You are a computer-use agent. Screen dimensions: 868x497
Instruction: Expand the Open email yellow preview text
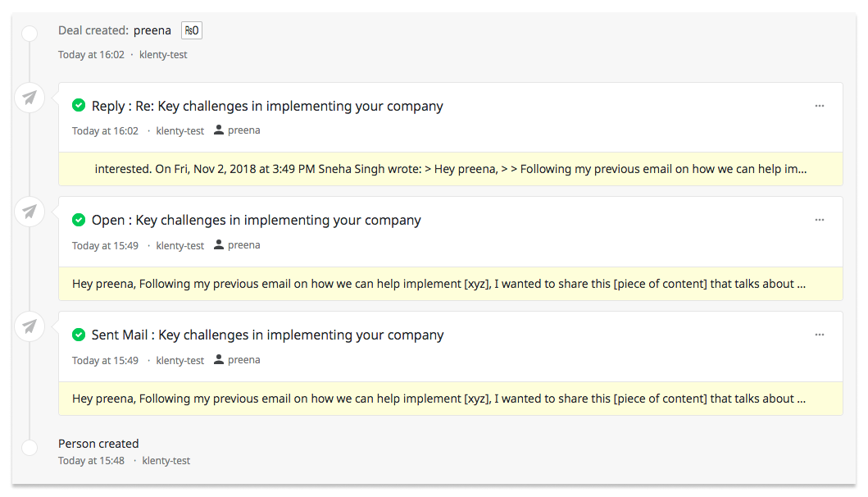point(439,284)
